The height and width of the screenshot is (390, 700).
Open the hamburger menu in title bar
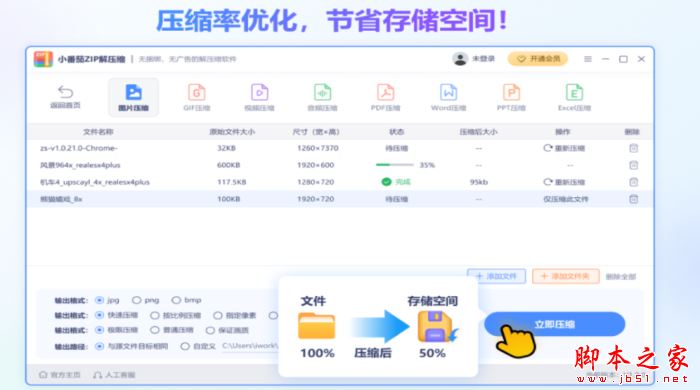pos(588,59)
